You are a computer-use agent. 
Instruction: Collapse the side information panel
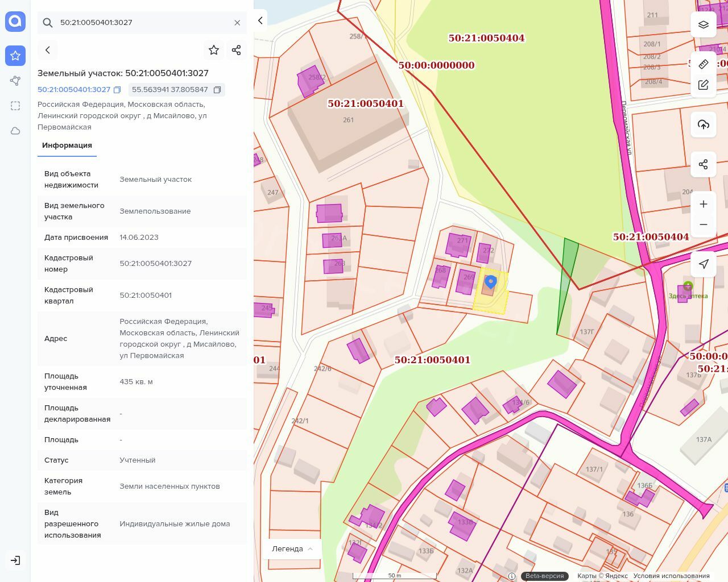[260, 20]
